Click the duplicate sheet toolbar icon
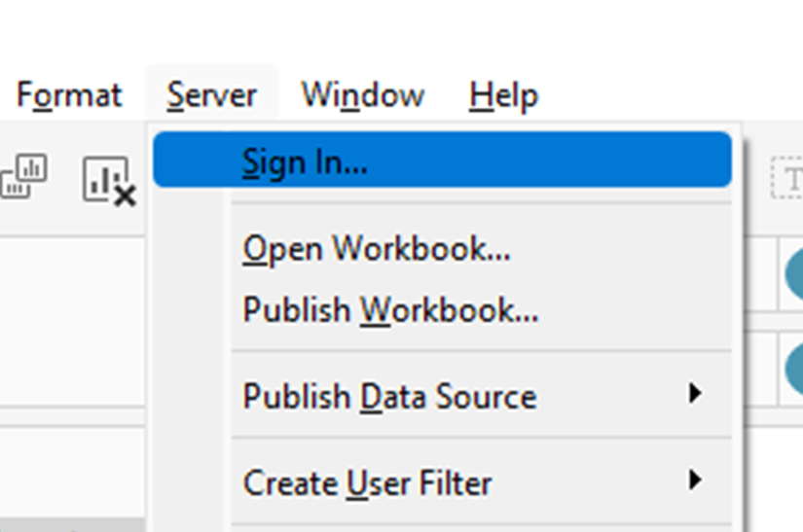The height and width of the screenshot is (532, 803). 23,178
